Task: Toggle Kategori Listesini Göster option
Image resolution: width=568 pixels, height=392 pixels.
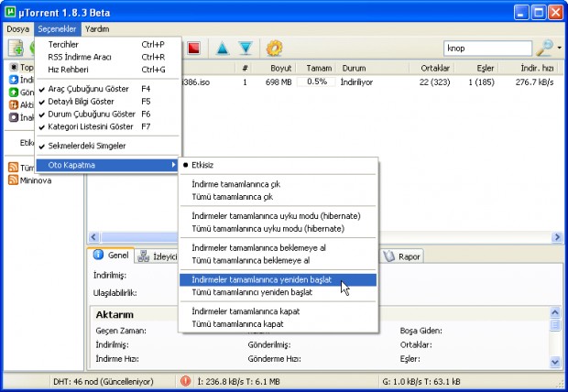Action: coord(108,126)
